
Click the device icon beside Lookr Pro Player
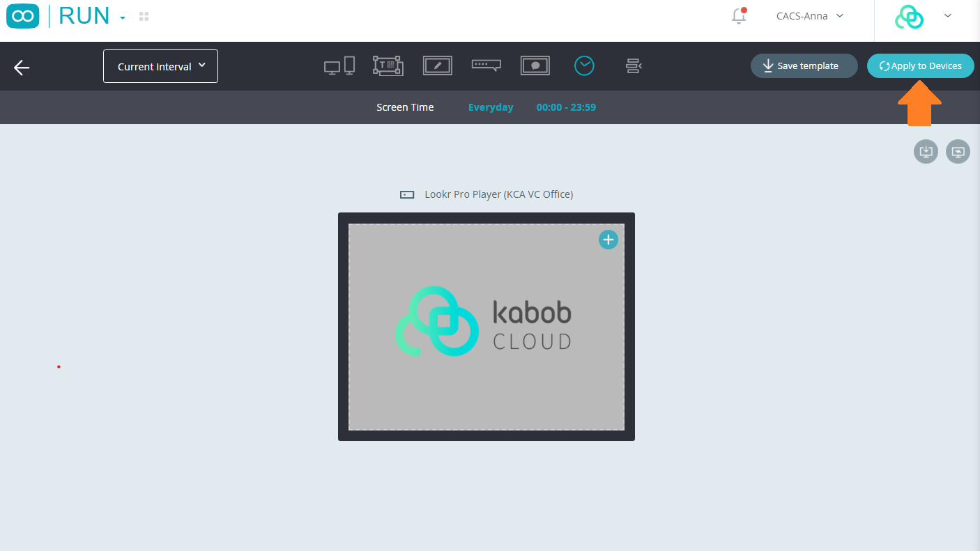click(x=407, y=195)
